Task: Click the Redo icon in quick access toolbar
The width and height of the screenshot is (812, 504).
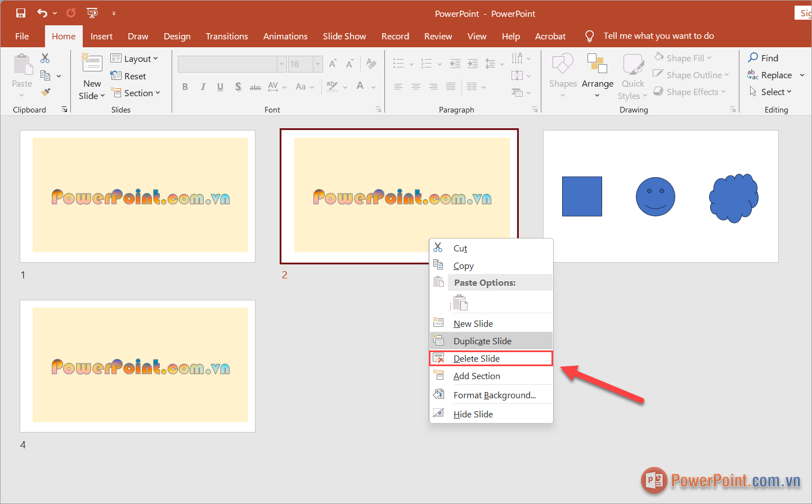Action: click(71, 13)
